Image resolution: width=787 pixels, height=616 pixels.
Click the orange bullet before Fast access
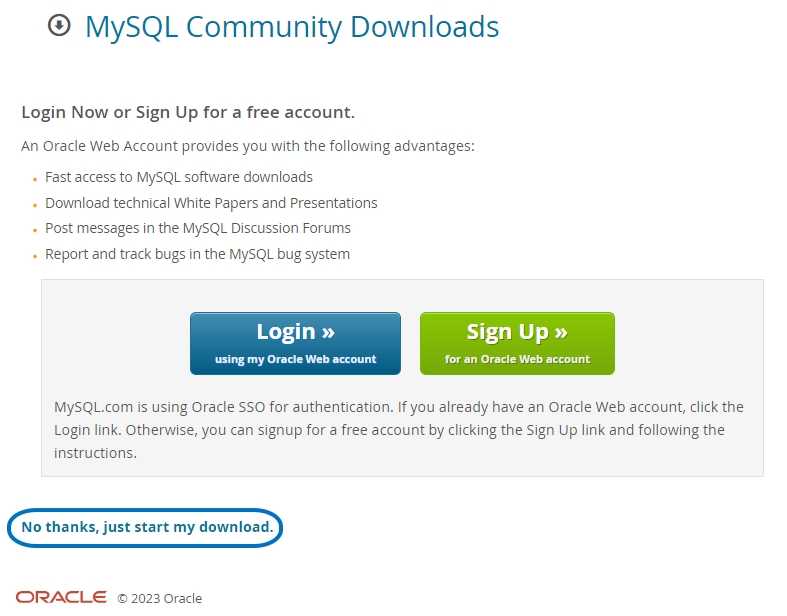35,179
